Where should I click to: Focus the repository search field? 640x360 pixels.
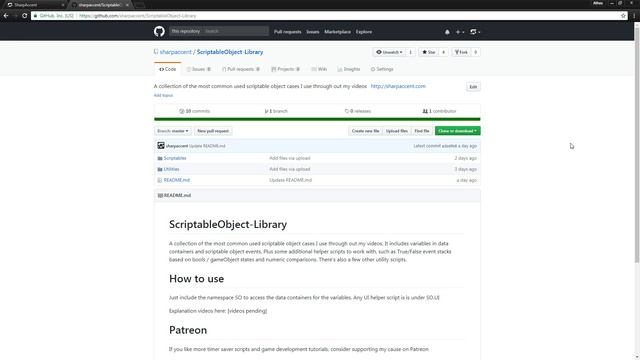235,31
